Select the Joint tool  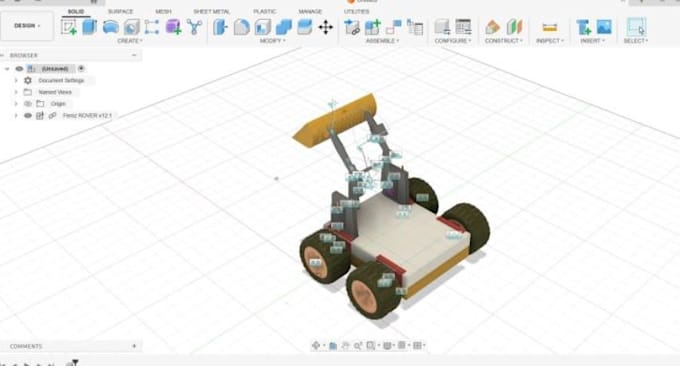[393, 27]
